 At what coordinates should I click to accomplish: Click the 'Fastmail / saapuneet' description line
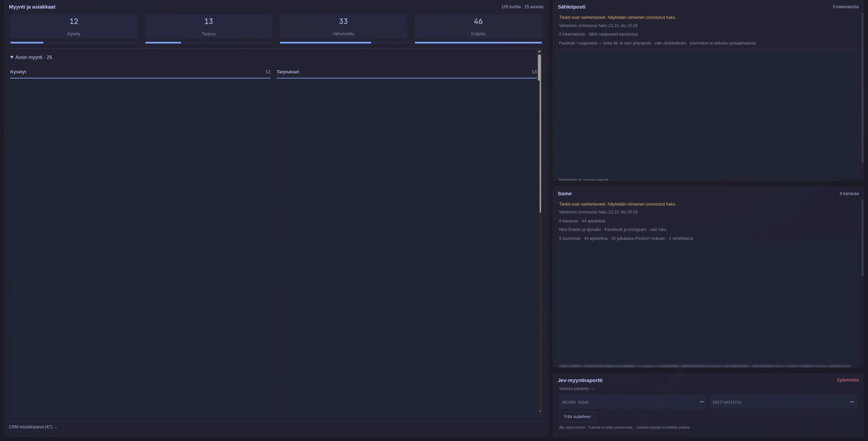[x=657, y=43]
